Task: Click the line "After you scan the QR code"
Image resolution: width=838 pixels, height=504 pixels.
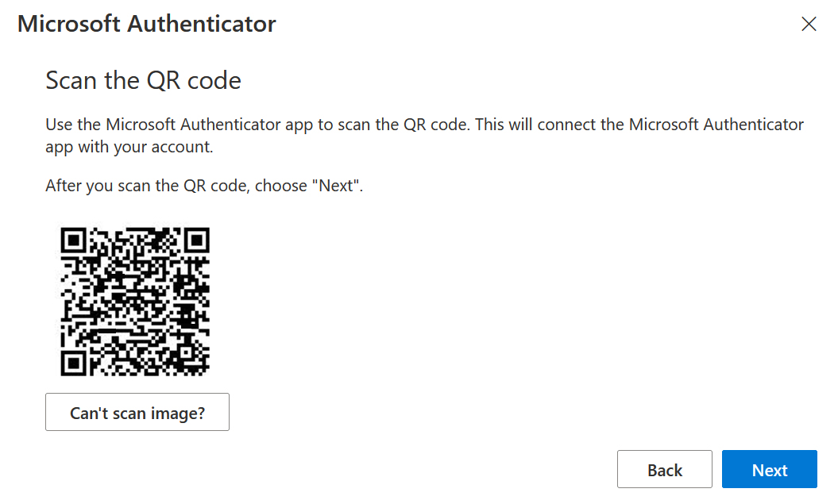Action: point(204,186)
